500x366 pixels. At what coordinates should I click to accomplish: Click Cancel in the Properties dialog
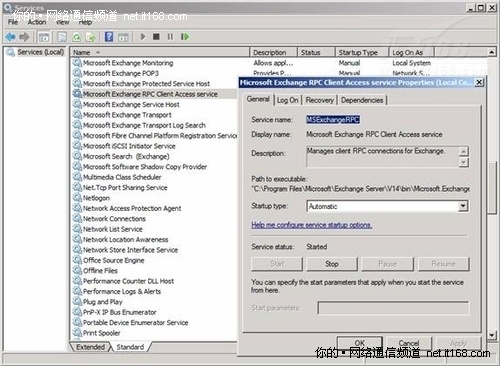pyautogui.click(x=409, y=343)
